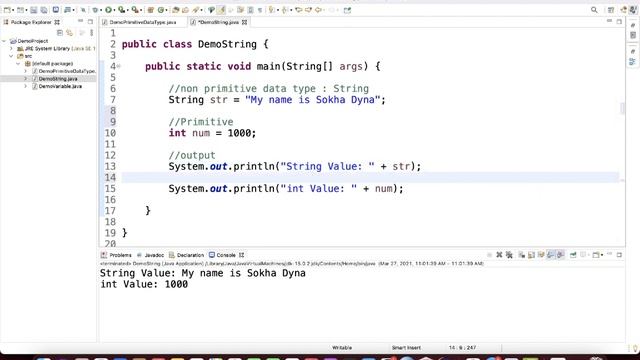Click the New Java Package icon
The width and height of the screenshot is (640, 360).
[x=151, y=10]
